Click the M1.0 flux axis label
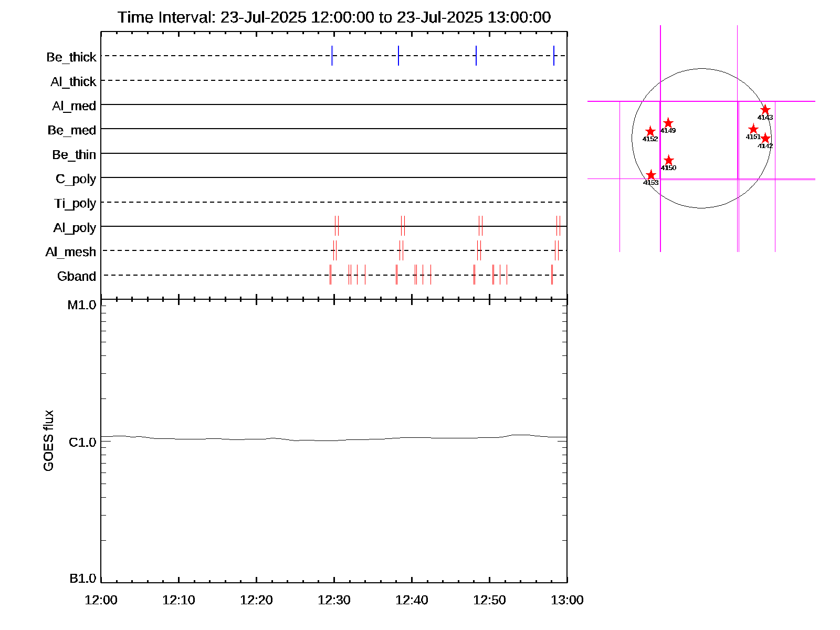Image resolution: width=840 pixels, height=630 pixels. (82, 305)
